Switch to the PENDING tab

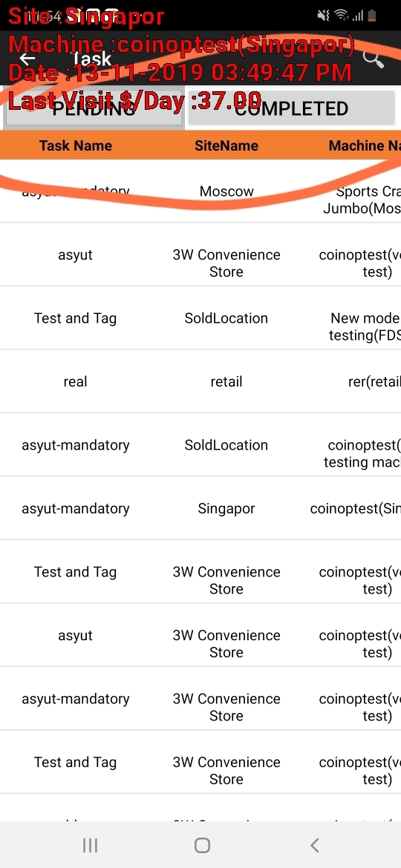click(94, 108)
